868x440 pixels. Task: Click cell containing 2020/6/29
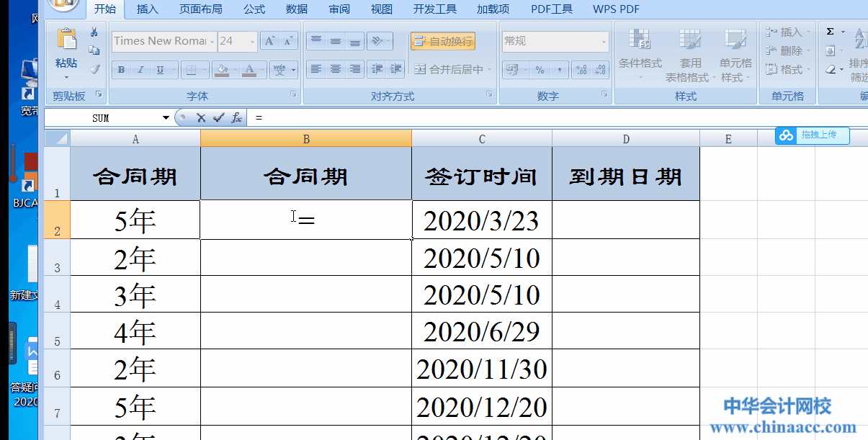[x=482, y=331]
